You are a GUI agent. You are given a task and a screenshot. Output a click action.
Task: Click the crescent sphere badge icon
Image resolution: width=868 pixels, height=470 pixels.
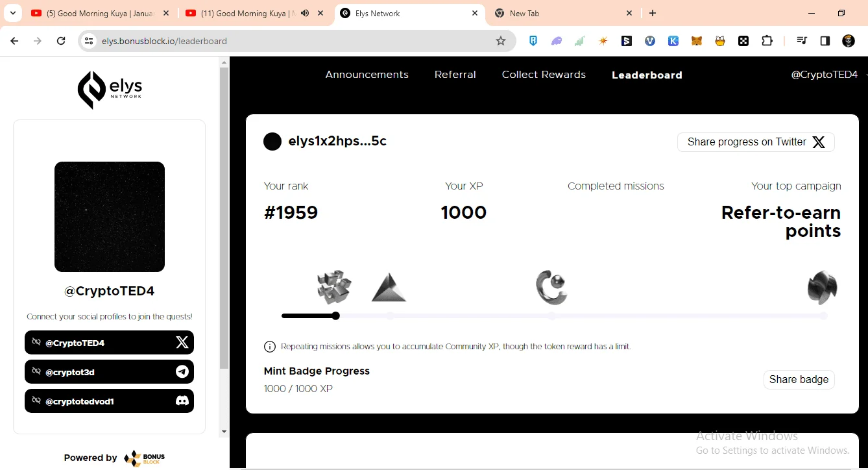(x=551, y=288)
